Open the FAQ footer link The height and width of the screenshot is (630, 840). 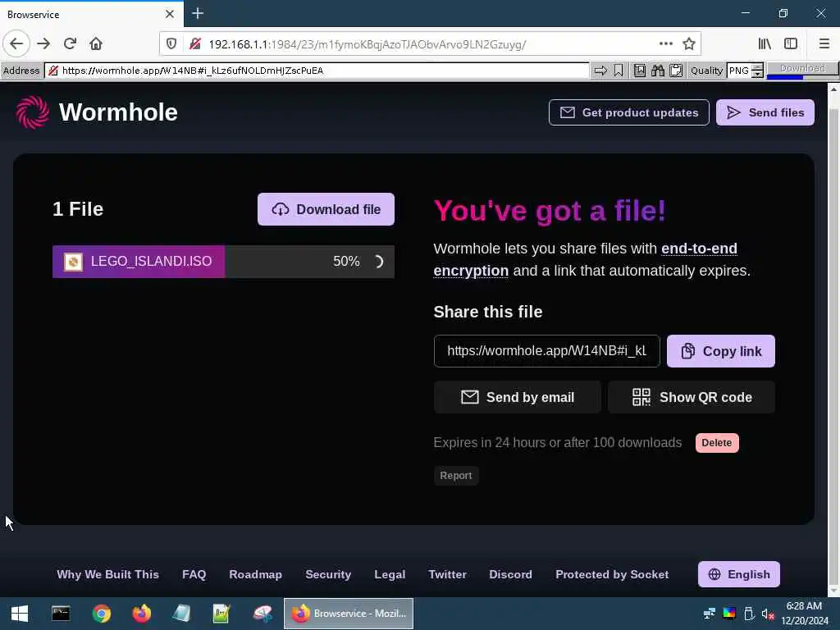194,574
